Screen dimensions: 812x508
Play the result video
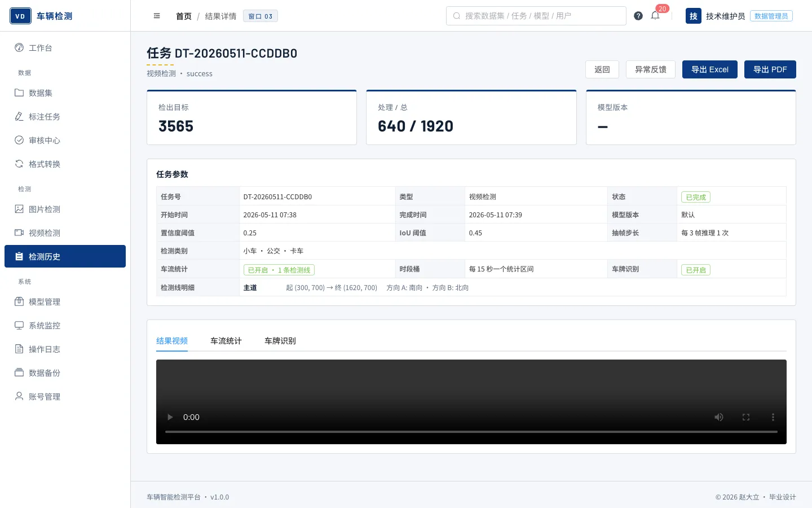(170, 417)
